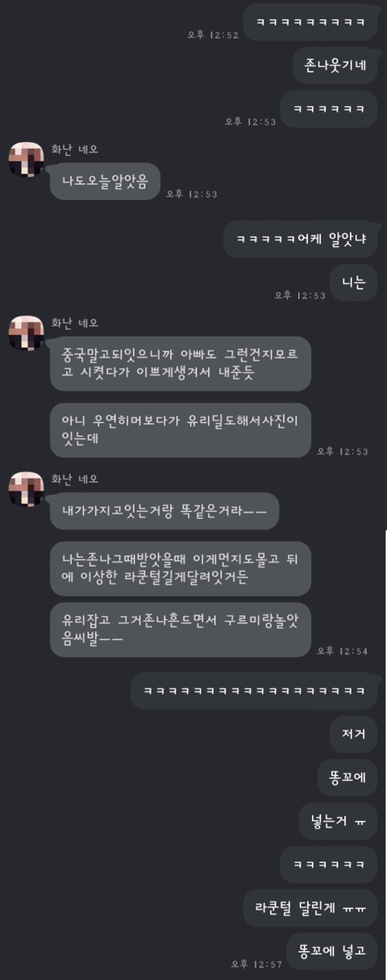
Task: Select the 중국말고되잇으니까 message bubble
Action: [181, 364]
